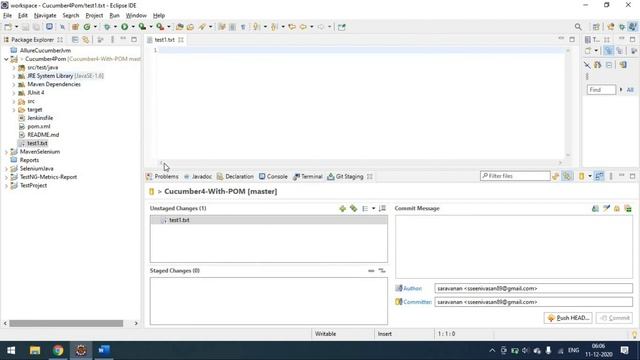Image resolution: width=640 pixels, height=360 pixels.
Task: Click the Push HEAD button
Action: tap(568, 318)
